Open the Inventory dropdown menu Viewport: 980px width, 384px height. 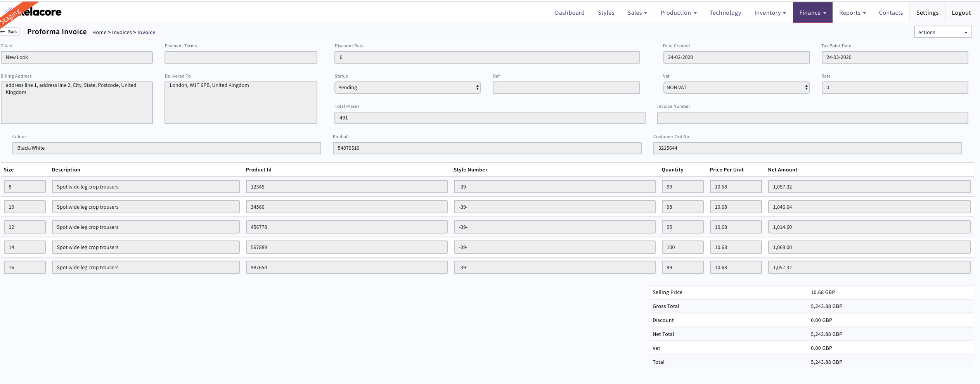pos(770,13)
